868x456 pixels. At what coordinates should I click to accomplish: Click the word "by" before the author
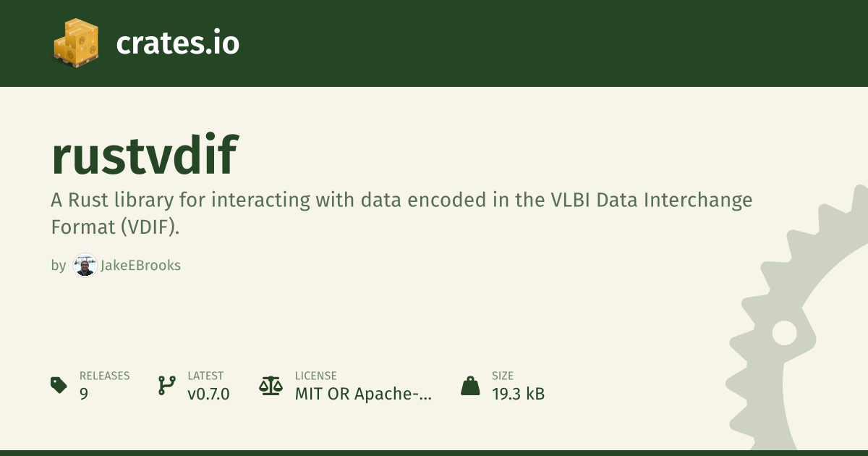point(58,266)
